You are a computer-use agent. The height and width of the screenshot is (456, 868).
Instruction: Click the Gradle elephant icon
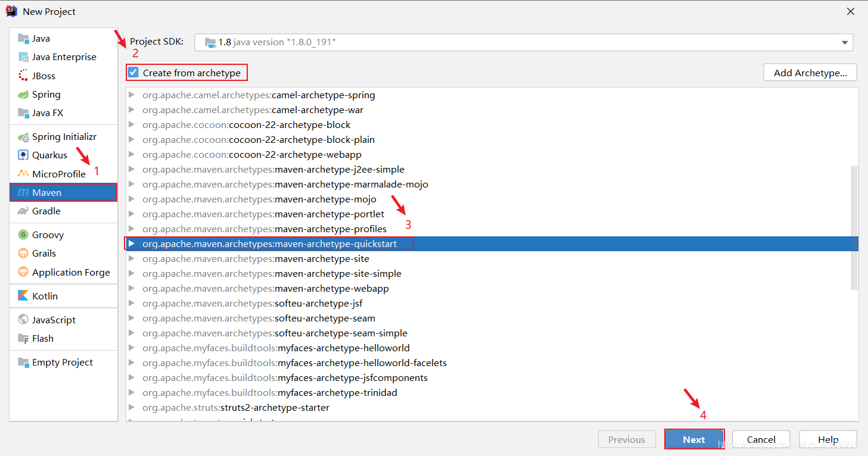click(23, 211)
